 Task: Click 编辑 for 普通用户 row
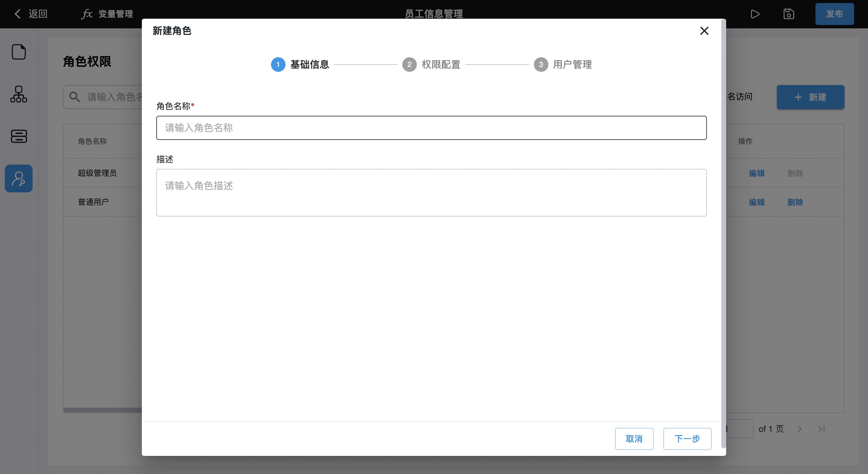pyautogui.click(x=756, y=202)
